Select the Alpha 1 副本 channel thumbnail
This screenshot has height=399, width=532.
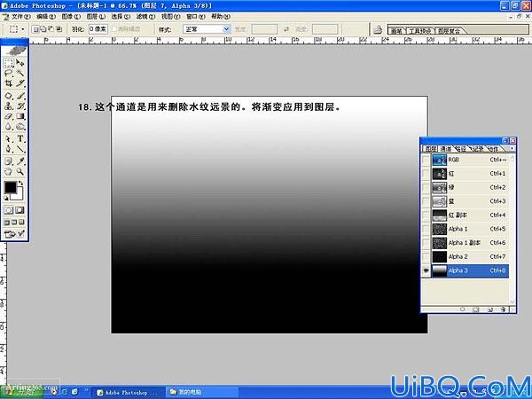coord(440,243)
